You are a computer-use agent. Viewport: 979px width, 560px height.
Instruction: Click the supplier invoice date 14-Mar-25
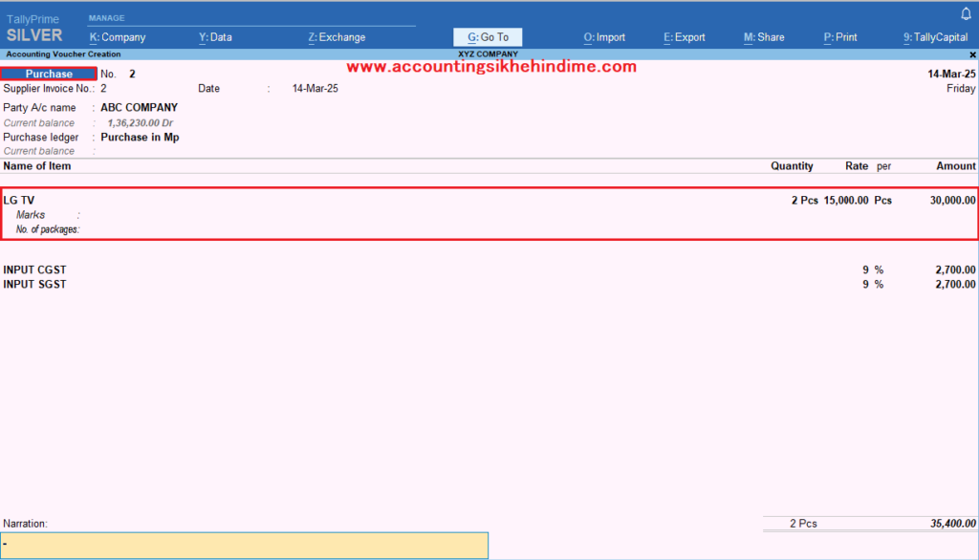(315, 89)
